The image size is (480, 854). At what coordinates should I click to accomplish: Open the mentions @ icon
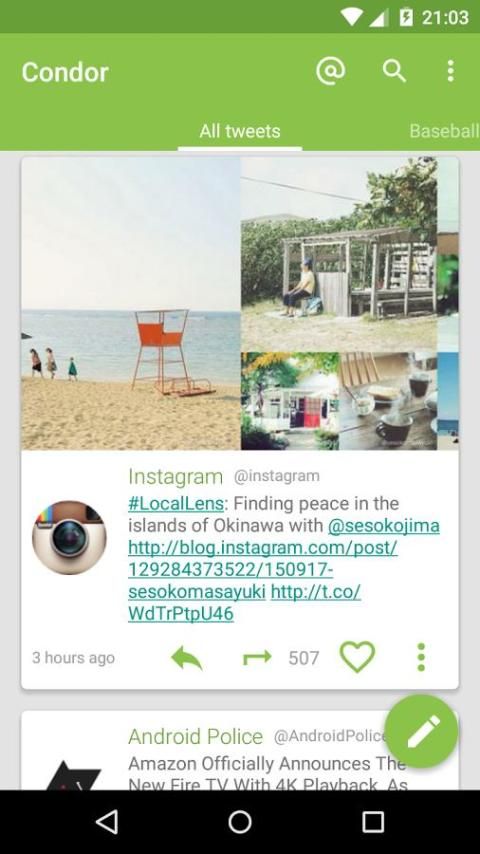click(330, 71)
